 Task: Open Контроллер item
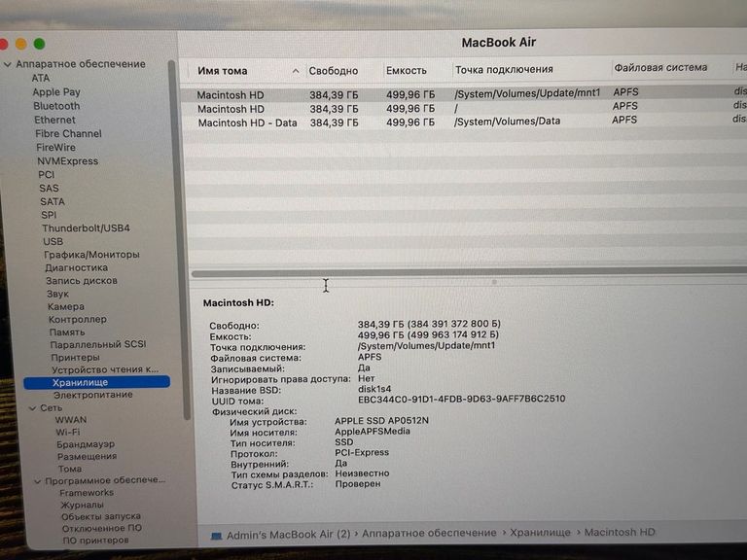click(77, 320)
